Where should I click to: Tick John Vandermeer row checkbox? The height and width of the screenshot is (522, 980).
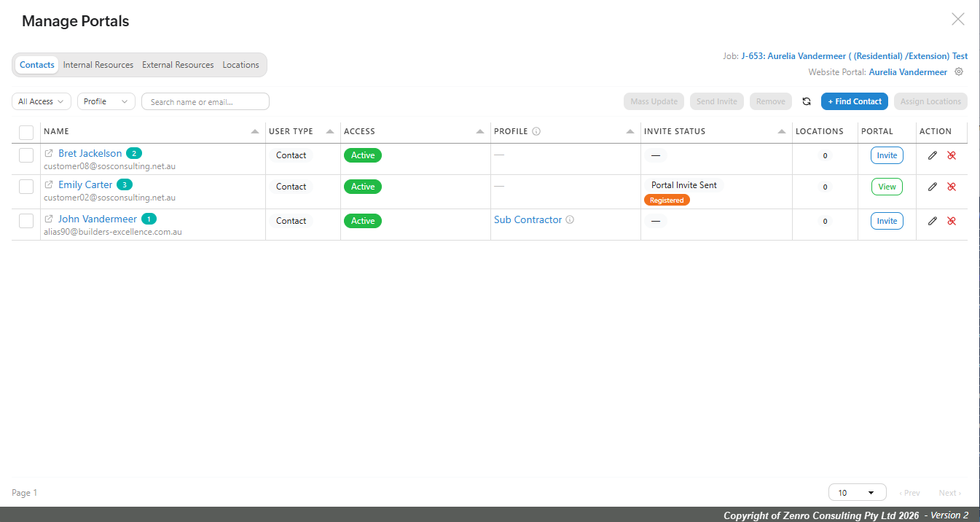click(x=26, y=221)
